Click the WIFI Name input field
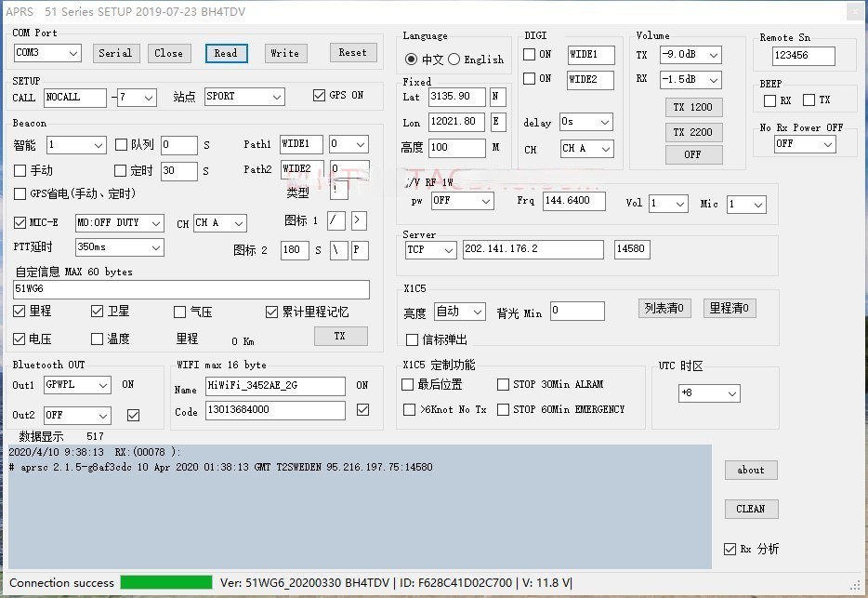 coord(274,386)
